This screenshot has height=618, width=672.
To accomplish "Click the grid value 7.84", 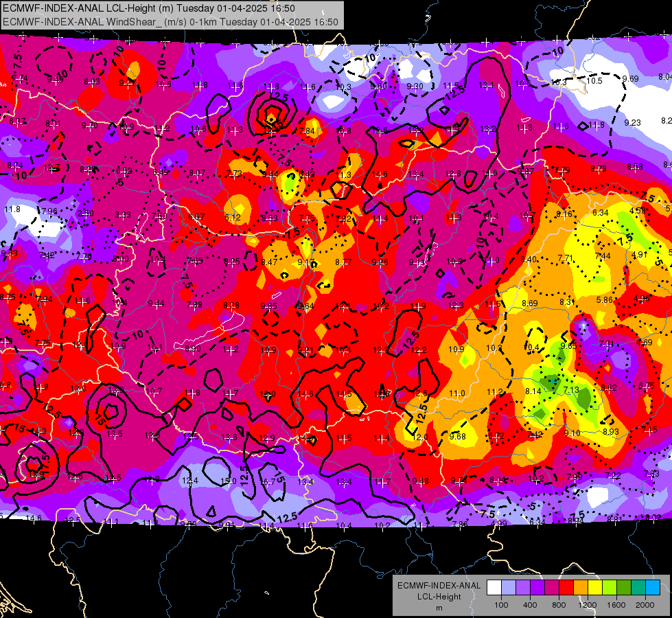I will click(x=307, y=130).
